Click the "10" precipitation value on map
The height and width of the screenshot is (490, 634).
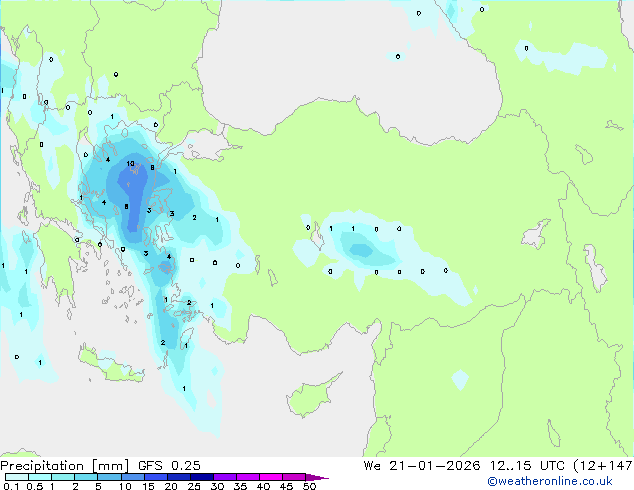coord(130,164)
